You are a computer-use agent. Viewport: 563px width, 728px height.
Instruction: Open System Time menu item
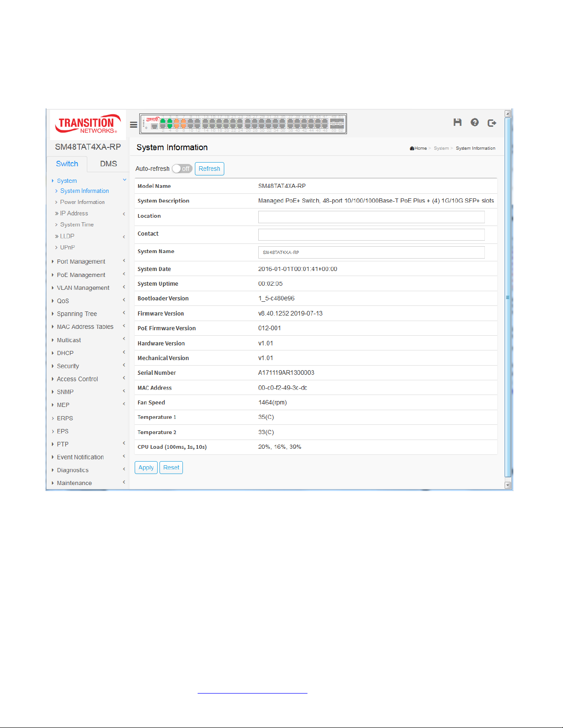[77, 225]
